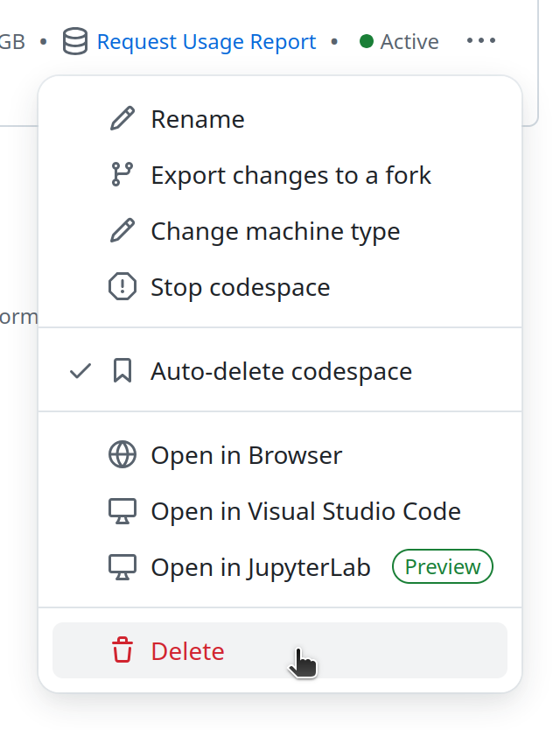Viewport: 560px width, 730px height.
Task: Select the fork icon beside Export changes
Action: click(x=122, y=174)
